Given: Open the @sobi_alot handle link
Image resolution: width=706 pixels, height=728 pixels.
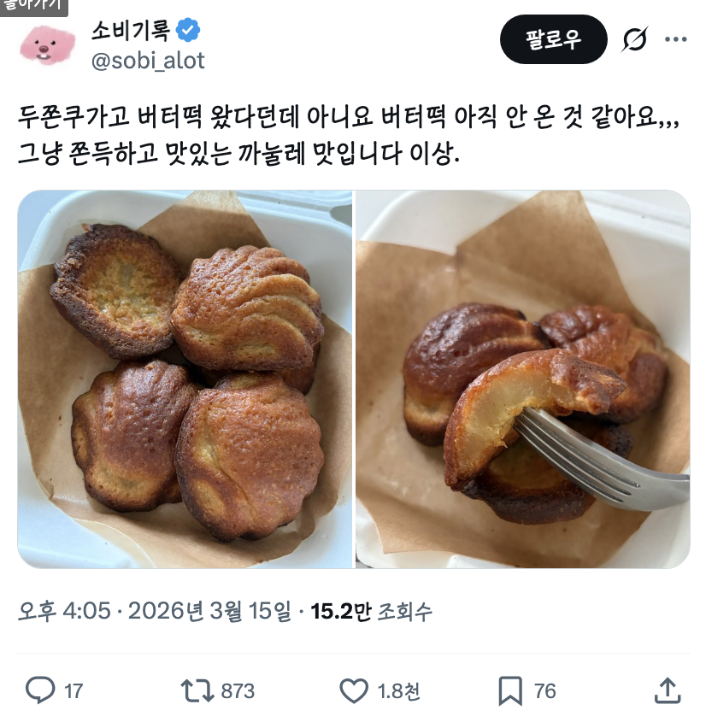Looking at the screenshot, I should pyautogui.click(x=148, y=61).
